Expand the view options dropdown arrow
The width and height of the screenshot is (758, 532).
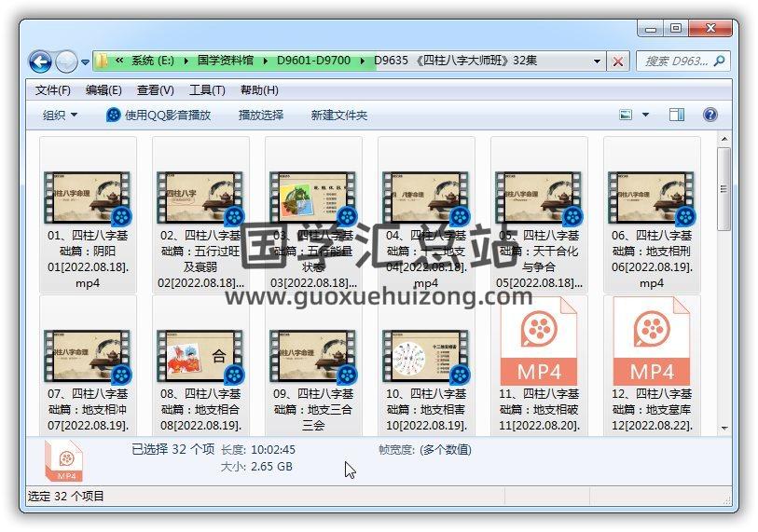646,115
